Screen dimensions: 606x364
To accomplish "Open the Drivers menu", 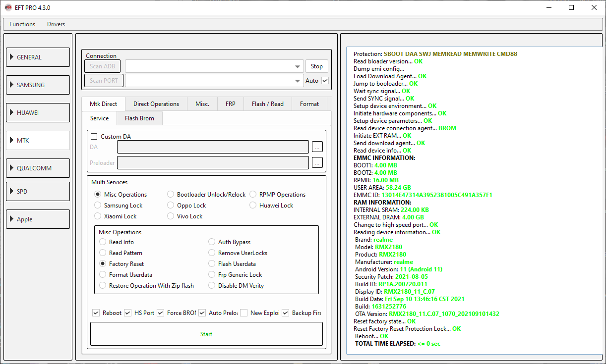I will point(56,24).
